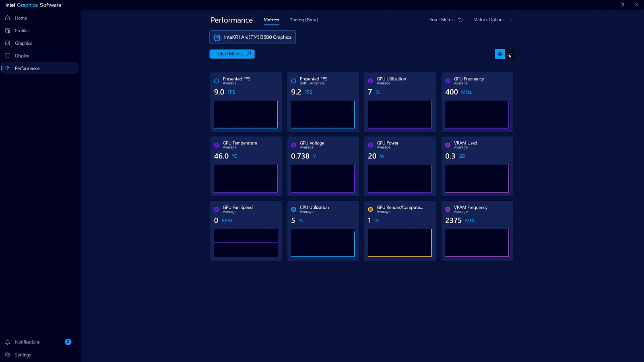Click VRAM Frequency color dot
The width and height of the screenshot is (644, 362).
[448, 209]
